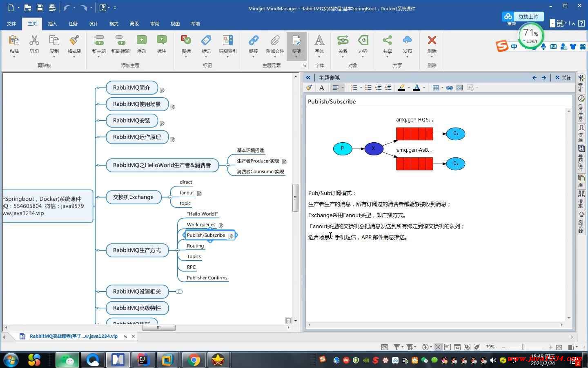Insert a hyperlink in the notes toolbar
This screenshot has width=588, height=368.
point(450,88)
